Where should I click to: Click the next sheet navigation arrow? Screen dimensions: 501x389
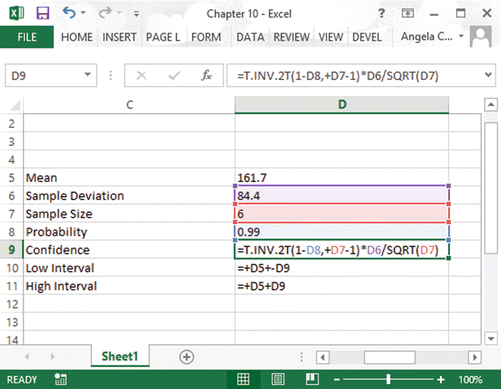(x=52, y=357)
